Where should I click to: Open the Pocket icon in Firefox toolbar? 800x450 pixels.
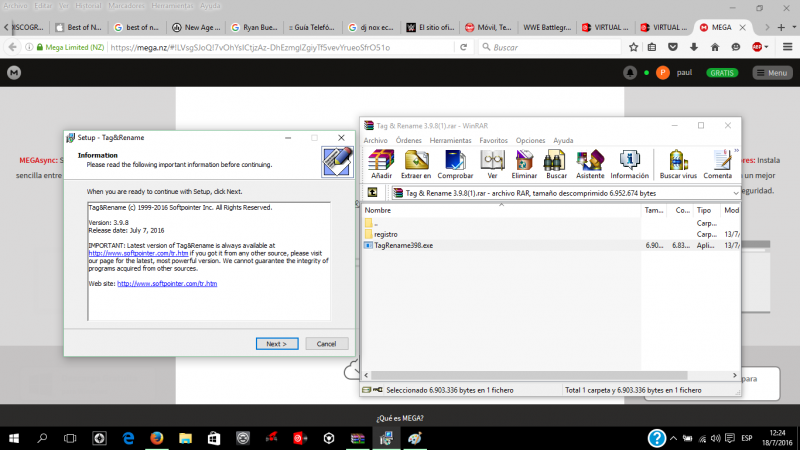pyautogui.click(x=673, y=47)
